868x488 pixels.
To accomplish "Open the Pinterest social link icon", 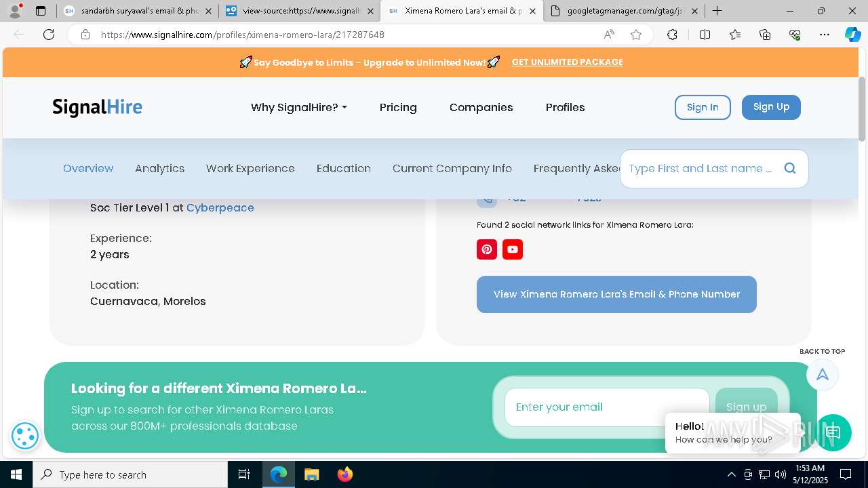I will (x=487, y=249).
